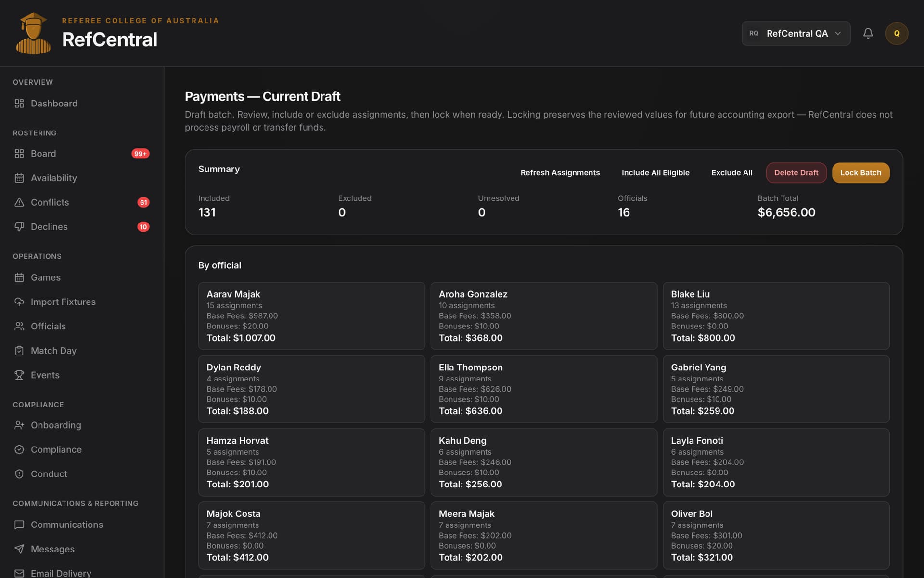Click the Messages paper plane icon
Image resolution: width=924 pixels, height=578 pixels.
[19, 549]
